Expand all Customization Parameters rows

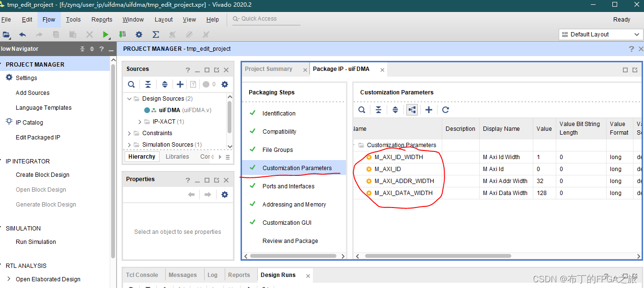(395, 110)
